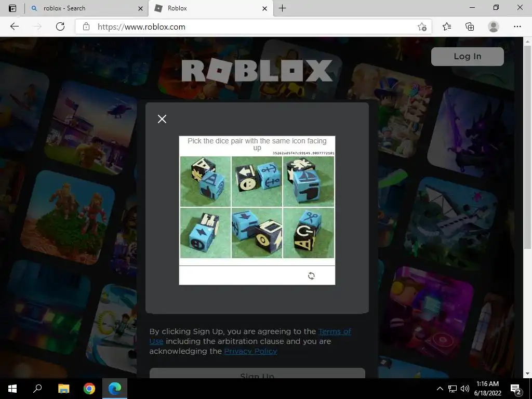Click the Microsoft Edge taskbar icon

(x=115, y=389)
